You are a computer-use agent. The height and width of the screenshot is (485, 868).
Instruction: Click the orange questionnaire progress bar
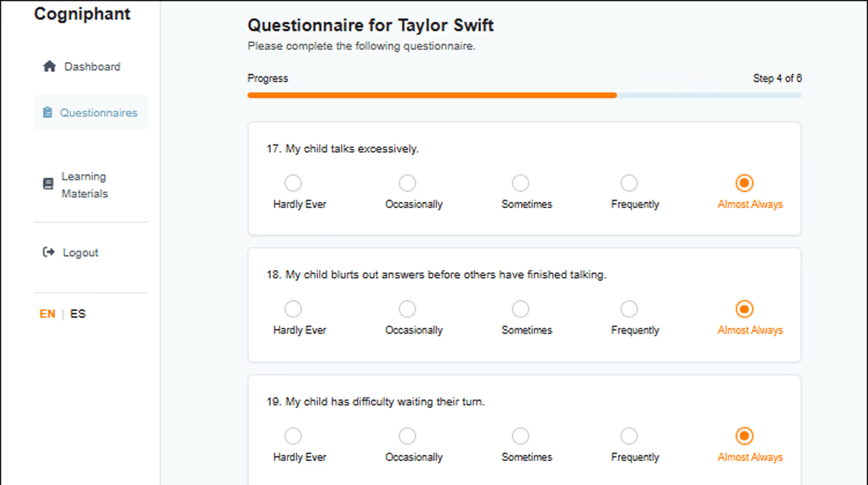pyautogui.click(x=432, y=96)
